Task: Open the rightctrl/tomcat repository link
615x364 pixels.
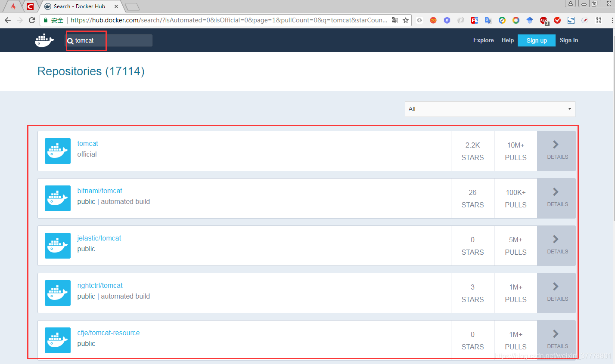Action: click(x=100, y=285)
